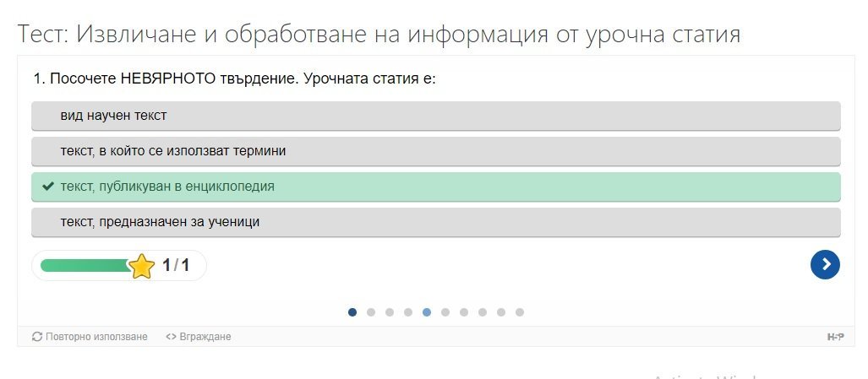868x379 pixels.
Task: Click the yellow star score icon
Action: point(142,266)
